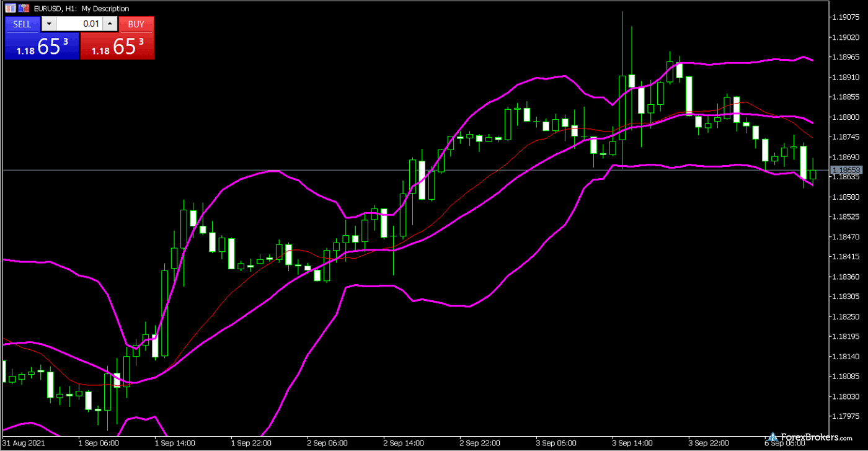Click the 1 Sep 22:00 time axis label

[x=251, y=444]
